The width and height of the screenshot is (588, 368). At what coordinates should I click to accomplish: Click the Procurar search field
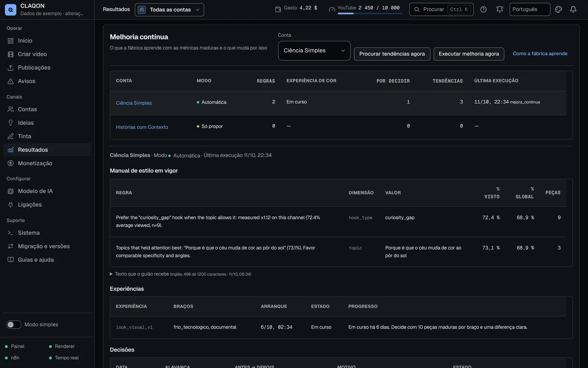tap(441, 10)
